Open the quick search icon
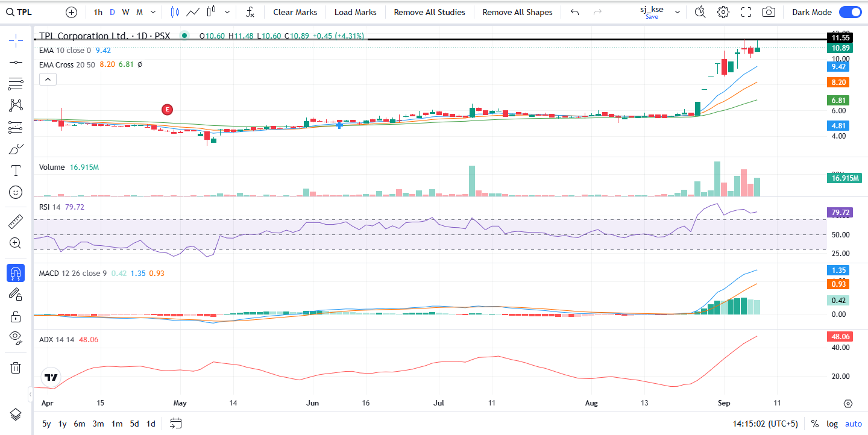The image size is (868, 435). click(x=700, y=12)
